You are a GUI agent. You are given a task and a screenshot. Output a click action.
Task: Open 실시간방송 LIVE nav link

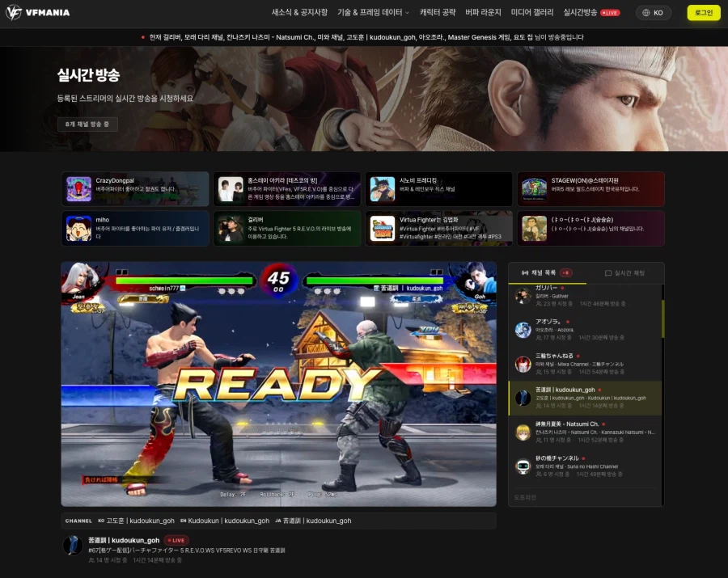pos(591,13)
